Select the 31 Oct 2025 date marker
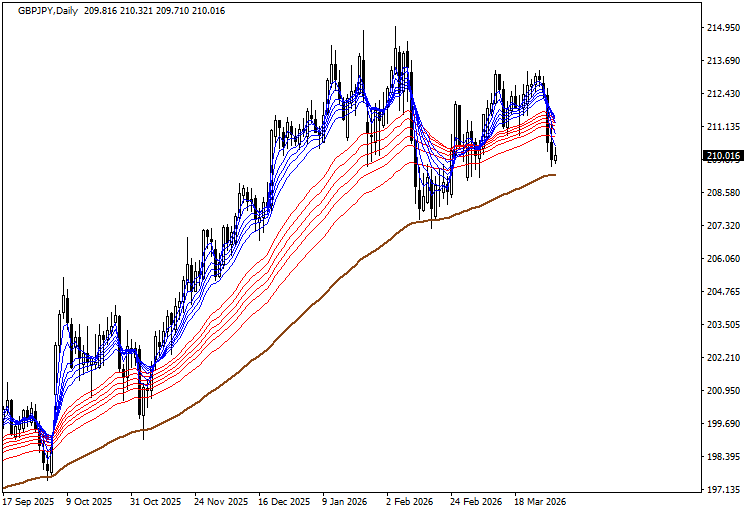 (x=157, y=502)
